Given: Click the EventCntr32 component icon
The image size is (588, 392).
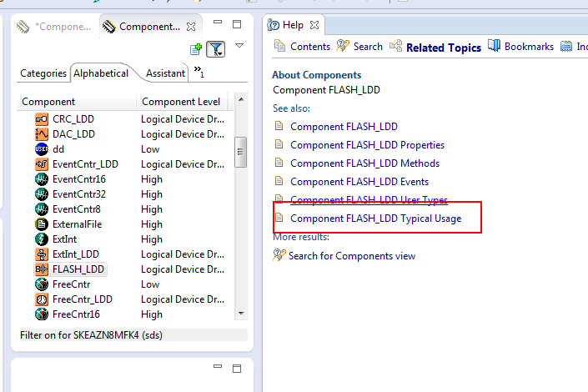Looking at the screenshot, I should coord(42,194).
